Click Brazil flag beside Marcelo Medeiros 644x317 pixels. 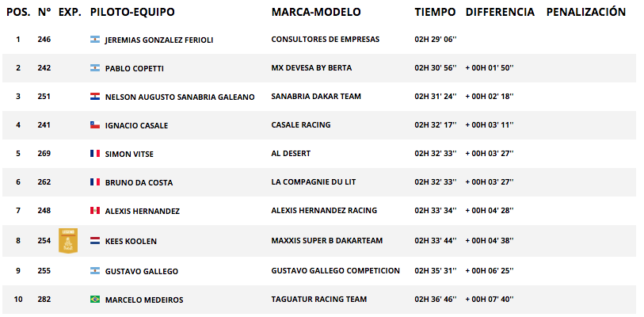(x=95, y=300)
